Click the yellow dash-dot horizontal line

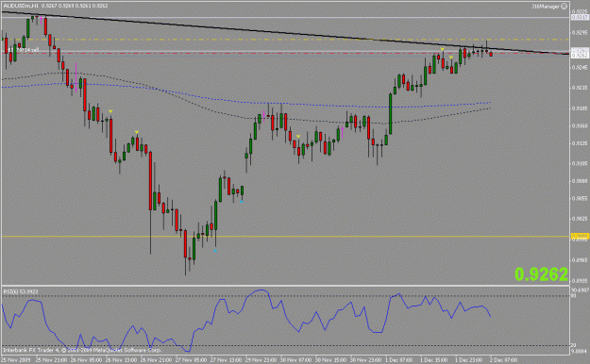pyautogui.click(x=285, y=39)
